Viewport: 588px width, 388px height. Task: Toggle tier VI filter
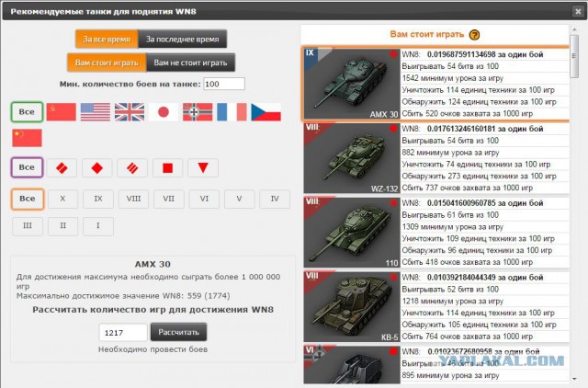(x=204, y=199)
